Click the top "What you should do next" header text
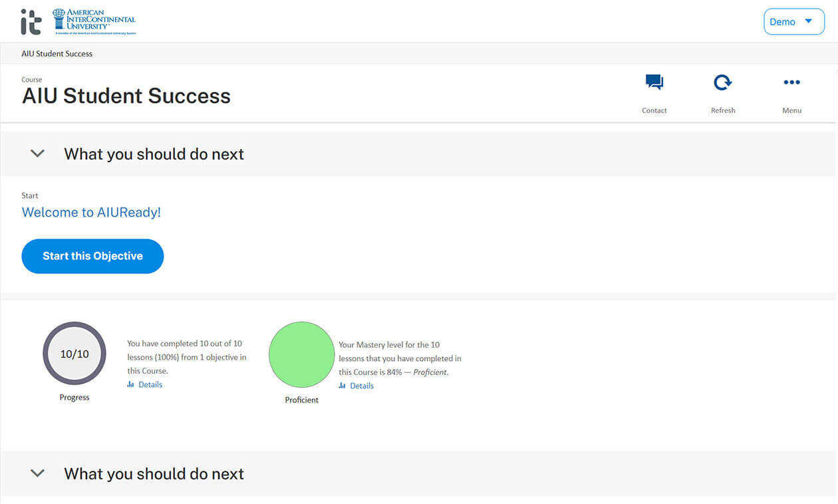The height and width of the screenshot is (504, 838). 154,154
